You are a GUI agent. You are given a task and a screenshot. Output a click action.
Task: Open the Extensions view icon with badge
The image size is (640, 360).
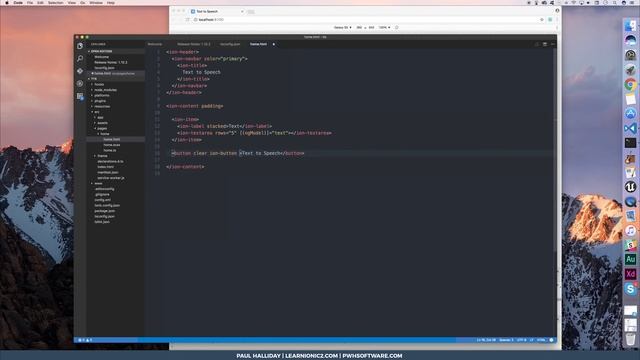tap(80, 96)
